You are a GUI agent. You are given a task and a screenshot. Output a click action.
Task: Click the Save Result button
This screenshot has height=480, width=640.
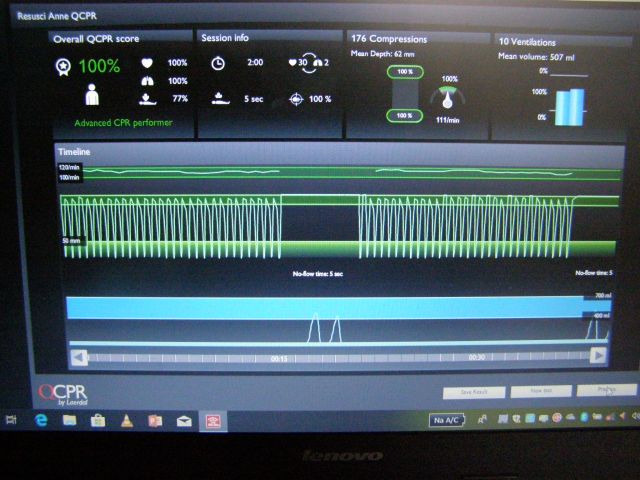(x=473, y=391)
